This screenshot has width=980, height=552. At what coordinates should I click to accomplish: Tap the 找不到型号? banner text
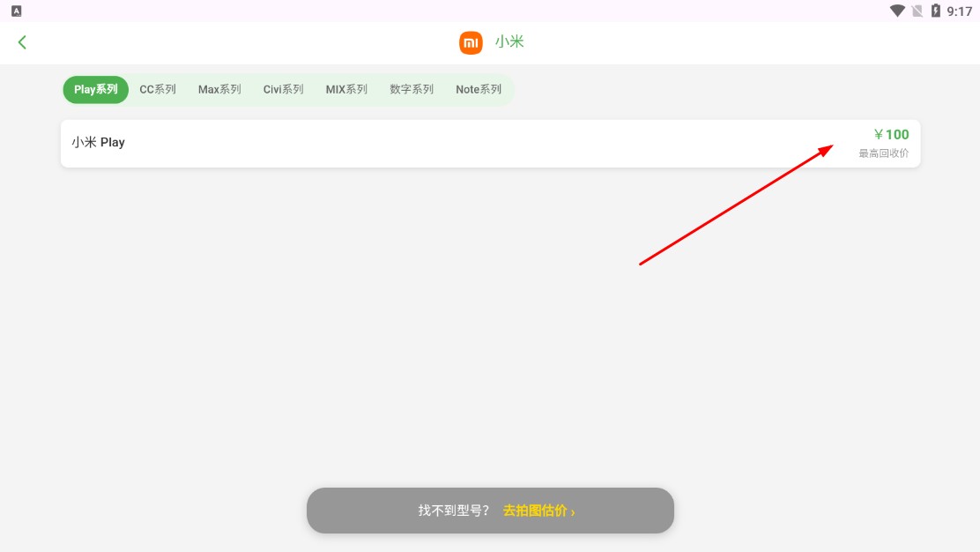[453, 511]
